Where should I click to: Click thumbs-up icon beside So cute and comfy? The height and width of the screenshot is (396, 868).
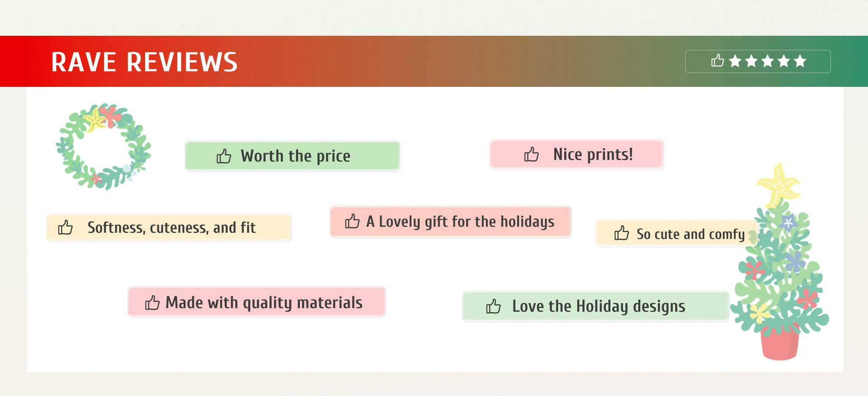622,233
